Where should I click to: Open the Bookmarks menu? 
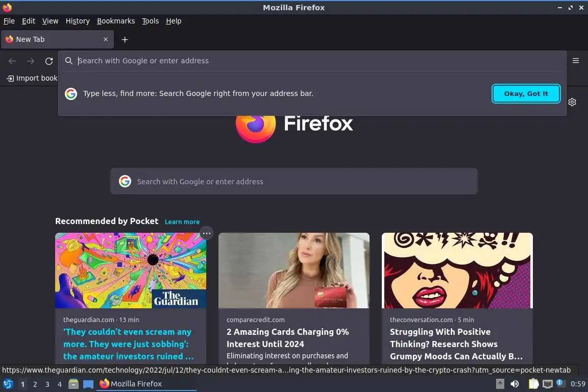tap(116, 21)
